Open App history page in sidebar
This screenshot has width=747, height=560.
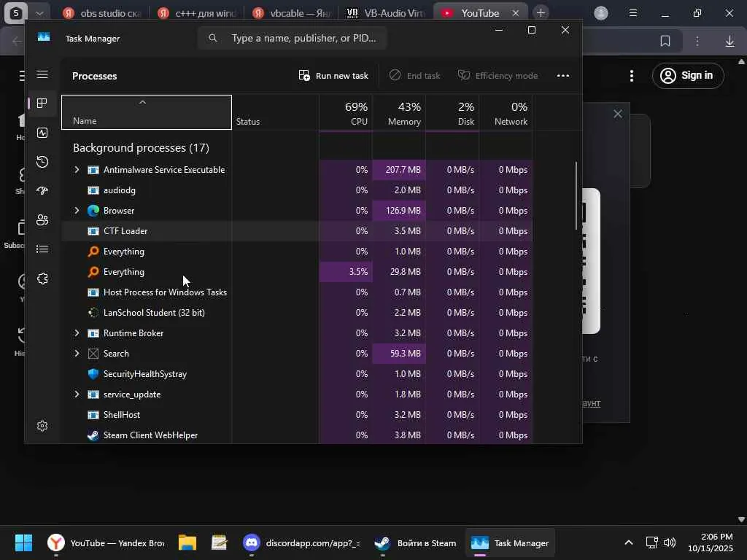[x=42, y=162]
